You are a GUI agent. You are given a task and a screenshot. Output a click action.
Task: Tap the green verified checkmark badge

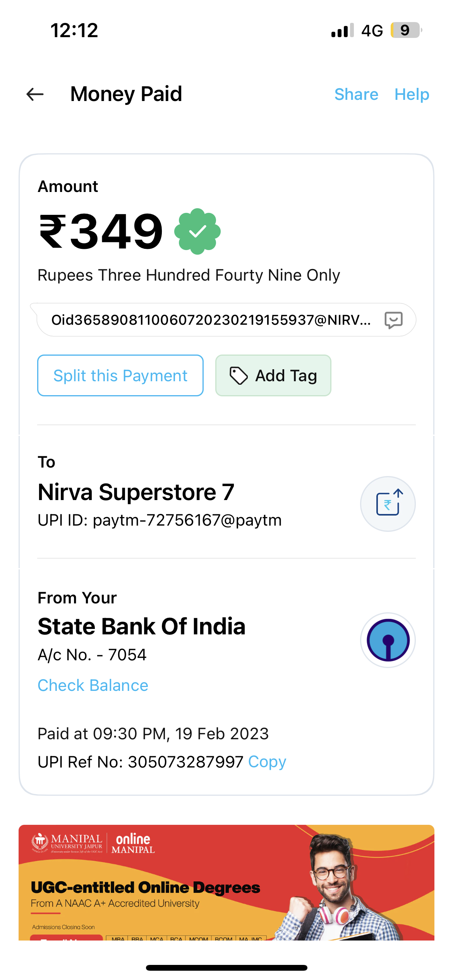point(197,231)
